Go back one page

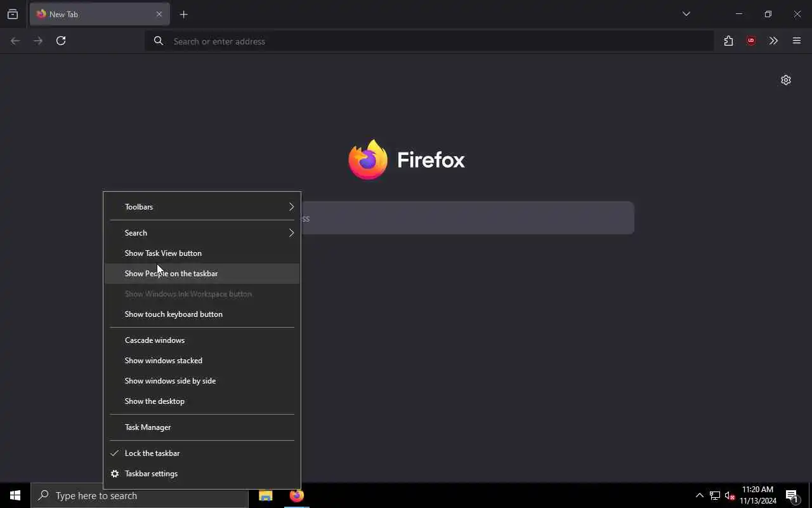15,41
